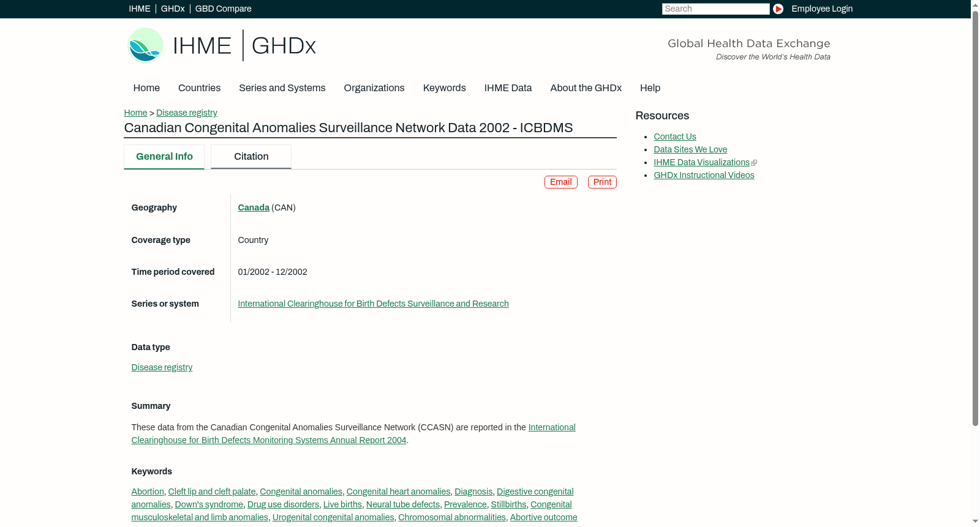This screenshot has width=980, height=527.
Task: Open Congenital heart anomalies keyword link
Action: coord(398,492)
